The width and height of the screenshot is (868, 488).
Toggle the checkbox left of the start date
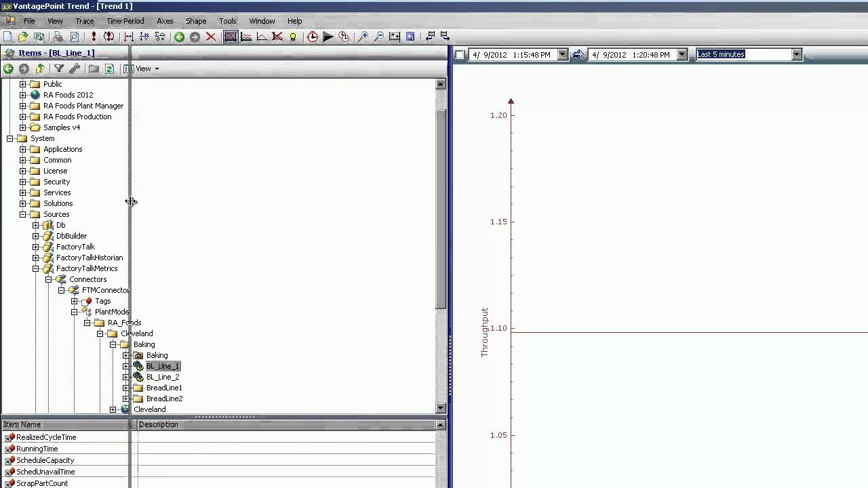459,55
